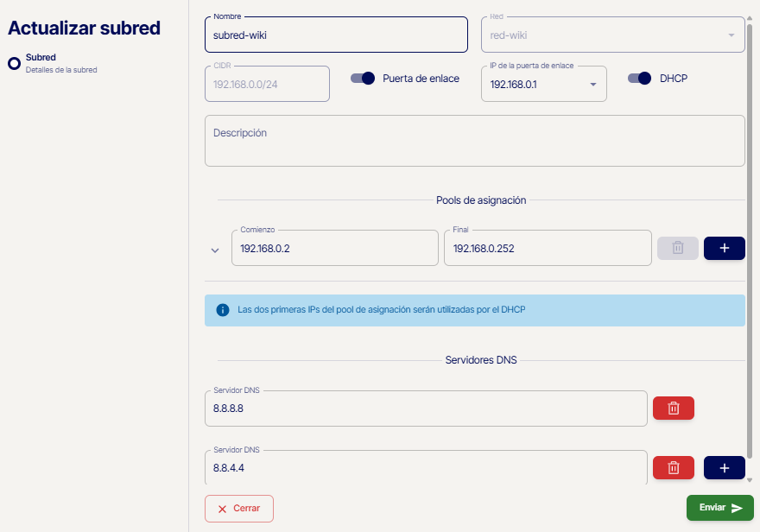The width and height of the screenshot is (760, 532).
Task: Add a new DNS server row
Action: 725,468
